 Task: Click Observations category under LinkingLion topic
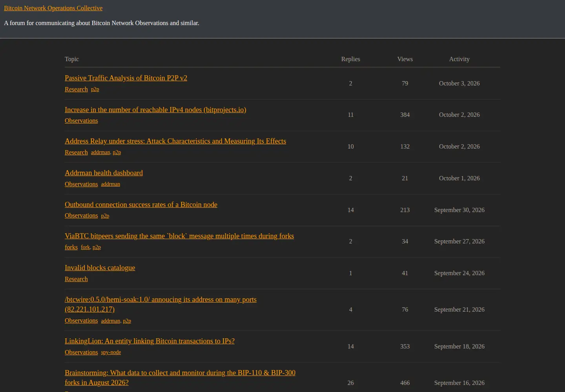(x=81, y=352)
